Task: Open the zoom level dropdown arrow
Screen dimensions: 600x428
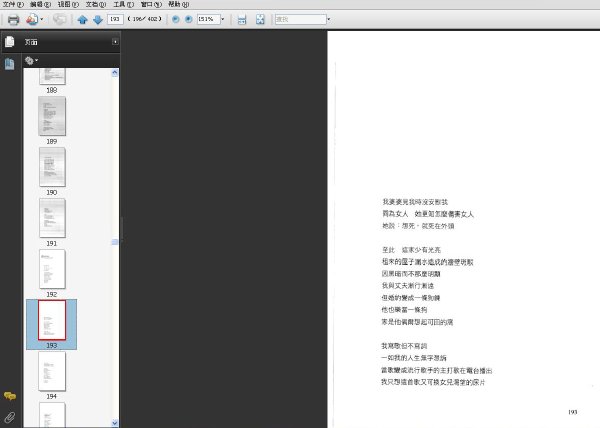Action: click(x=223, y=19)
